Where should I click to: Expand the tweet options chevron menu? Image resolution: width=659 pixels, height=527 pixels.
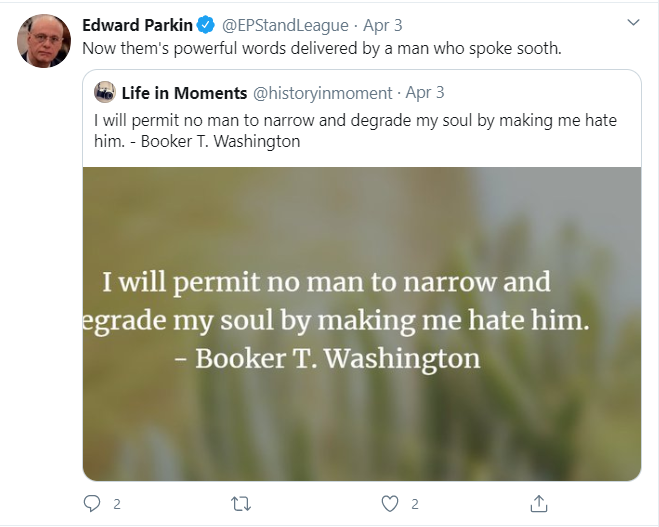(633, 22)
